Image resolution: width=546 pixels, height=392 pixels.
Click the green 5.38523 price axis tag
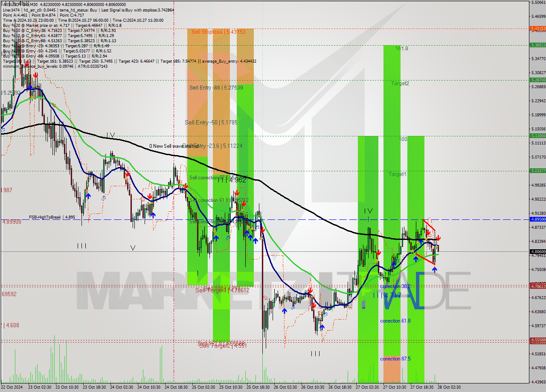pyautogui.click(x=537, y=45)
